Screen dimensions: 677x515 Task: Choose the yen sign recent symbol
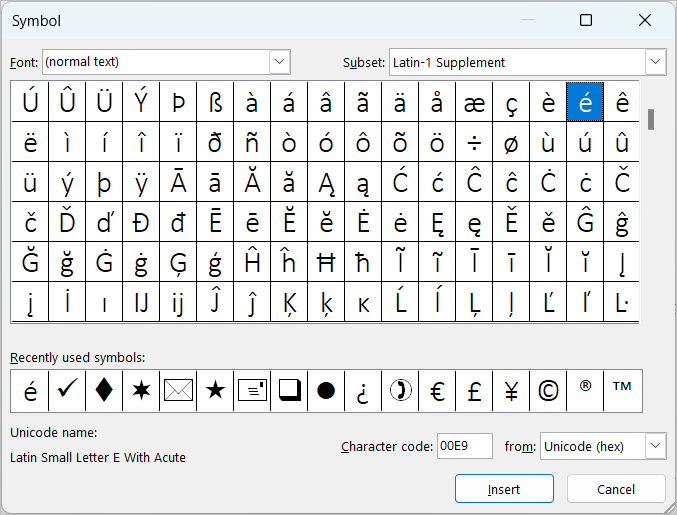(x=511, y=391)
